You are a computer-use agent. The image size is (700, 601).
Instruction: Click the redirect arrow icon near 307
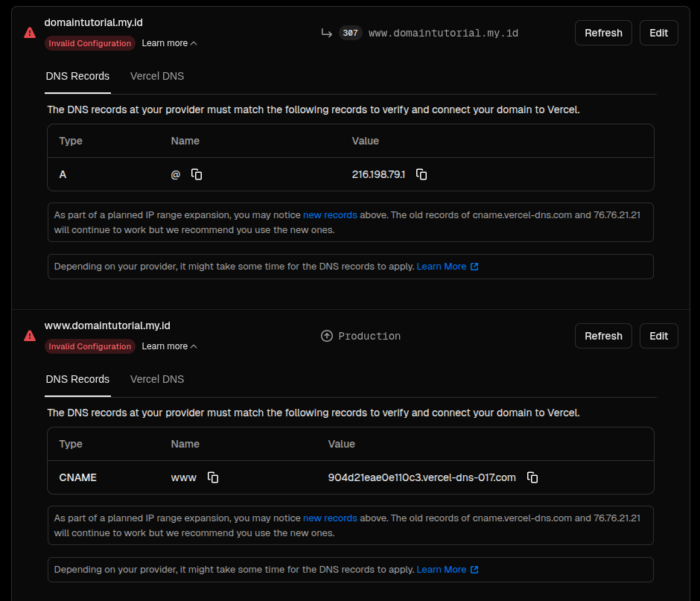pos(326,33)
